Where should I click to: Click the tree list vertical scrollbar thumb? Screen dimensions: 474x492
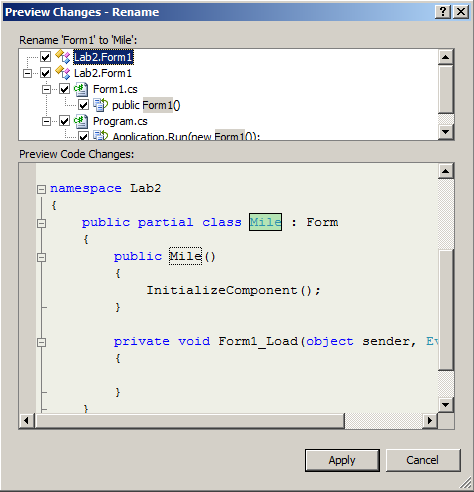(446, 89)
